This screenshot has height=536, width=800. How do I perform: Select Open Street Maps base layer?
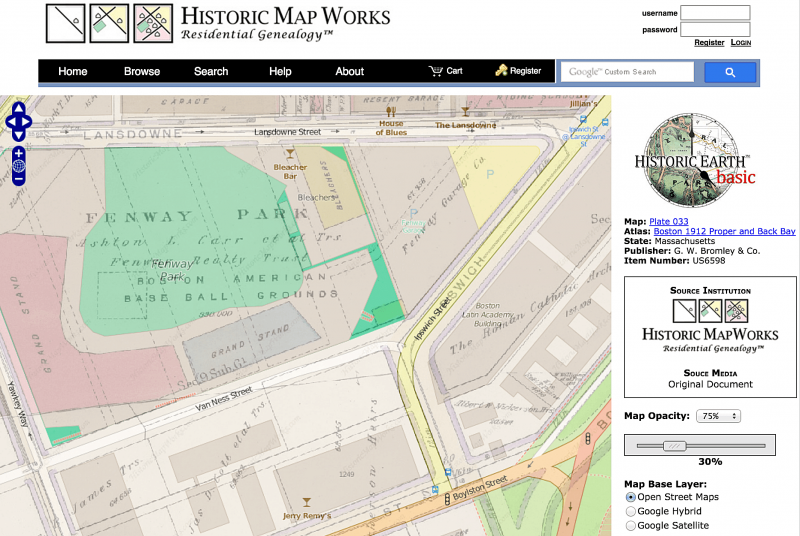coord(631,497)
